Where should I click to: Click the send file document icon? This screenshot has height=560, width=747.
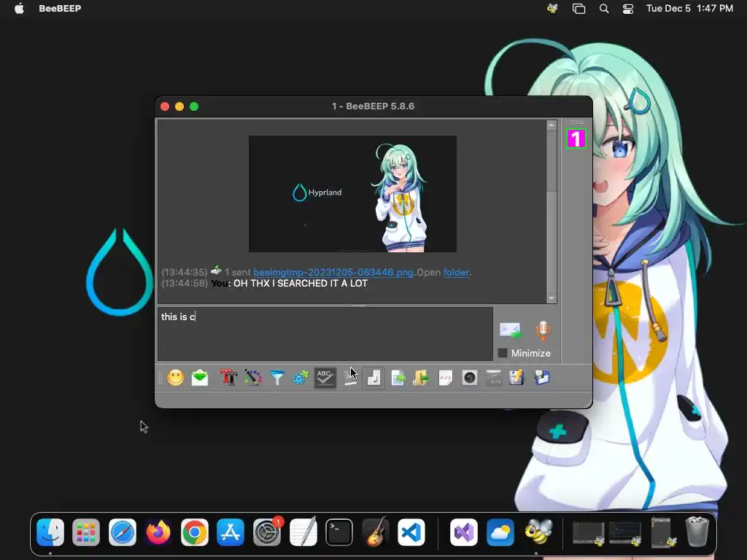(x=398, y=378)
